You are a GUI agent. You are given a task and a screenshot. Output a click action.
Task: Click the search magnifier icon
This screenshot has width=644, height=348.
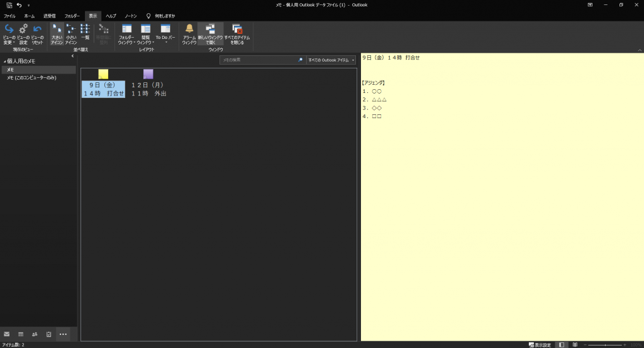[300, 60]
